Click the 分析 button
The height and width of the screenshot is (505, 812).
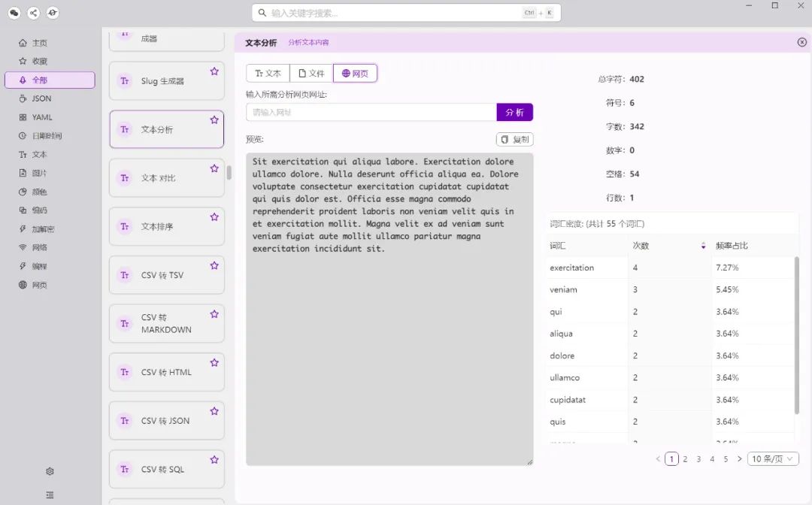coord(514,112)
